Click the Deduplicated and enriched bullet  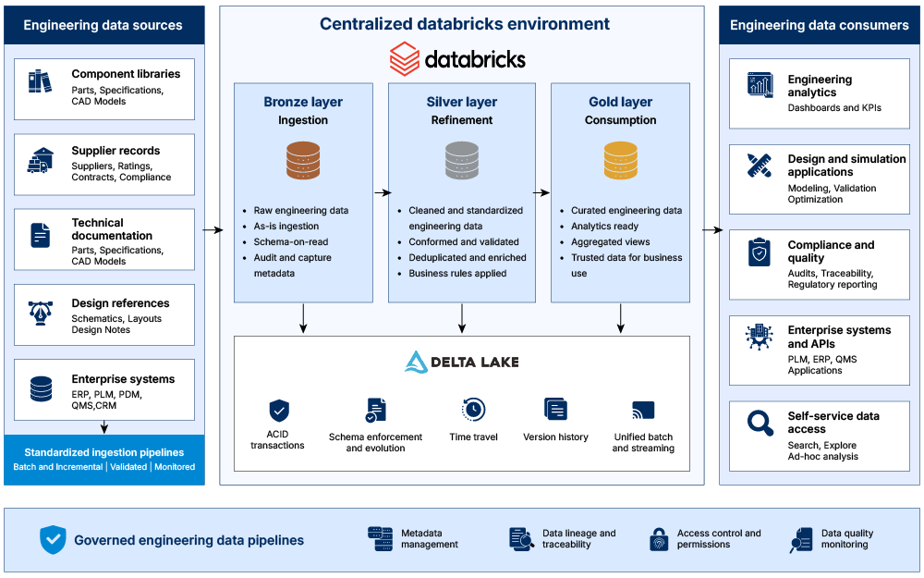pos(468,258)
